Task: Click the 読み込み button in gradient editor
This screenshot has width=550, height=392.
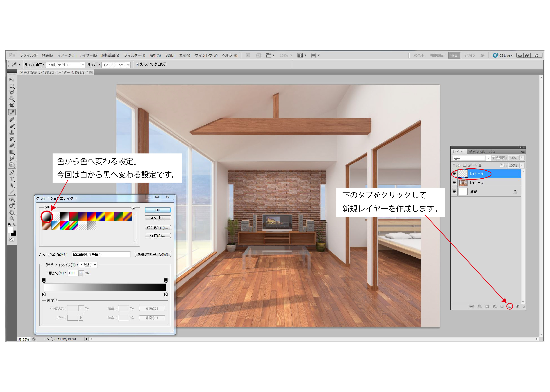Action: [158, 228]
